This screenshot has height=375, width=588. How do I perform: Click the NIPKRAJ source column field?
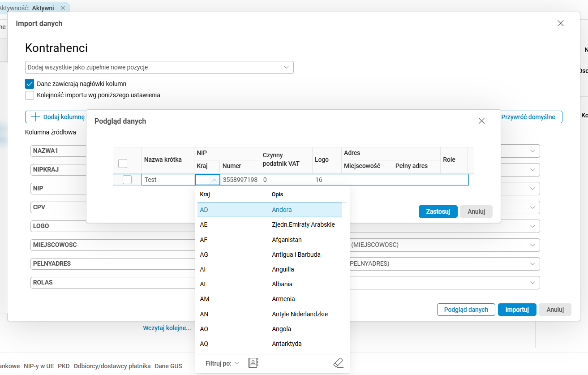point(59,170)
